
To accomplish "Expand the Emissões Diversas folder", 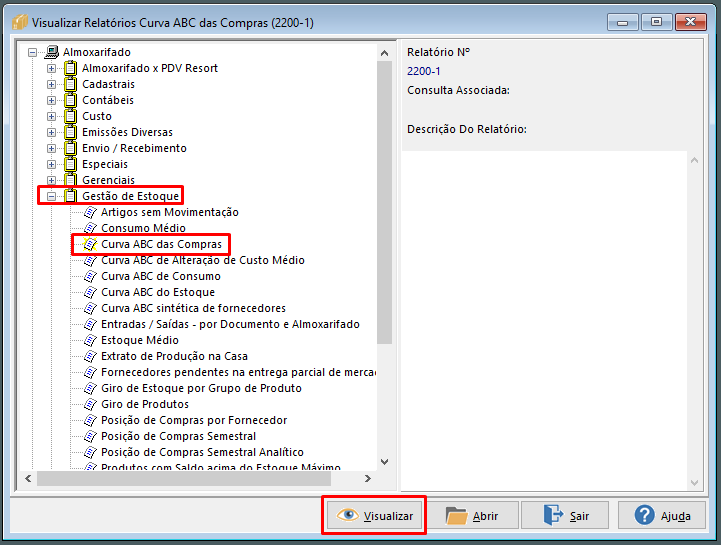I will click(52, 132).
